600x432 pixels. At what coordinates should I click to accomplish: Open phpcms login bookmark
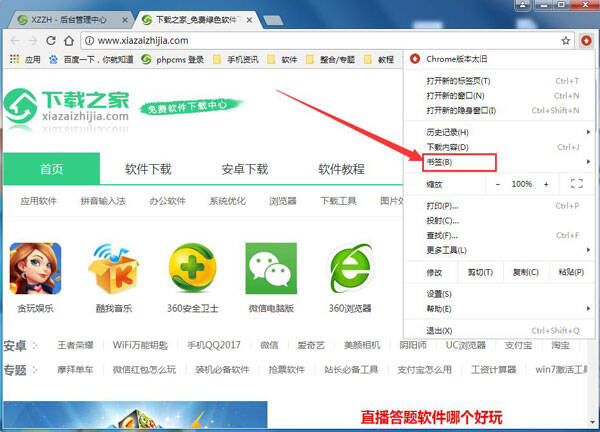pyautogui.click(x=173, y=59)
